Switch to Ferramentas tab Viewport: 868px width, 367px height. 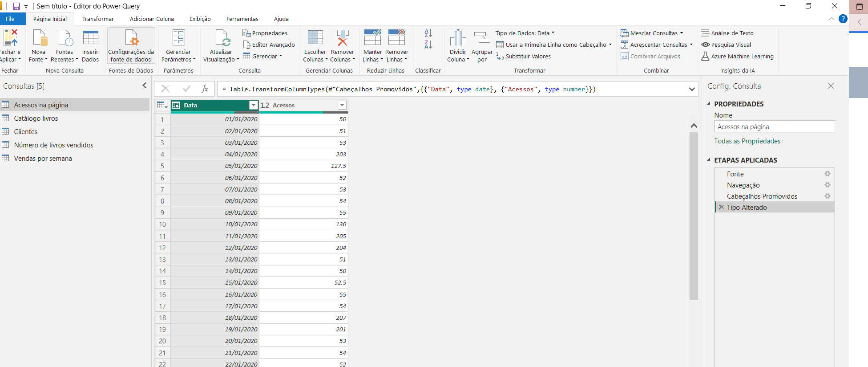(242, 19)
